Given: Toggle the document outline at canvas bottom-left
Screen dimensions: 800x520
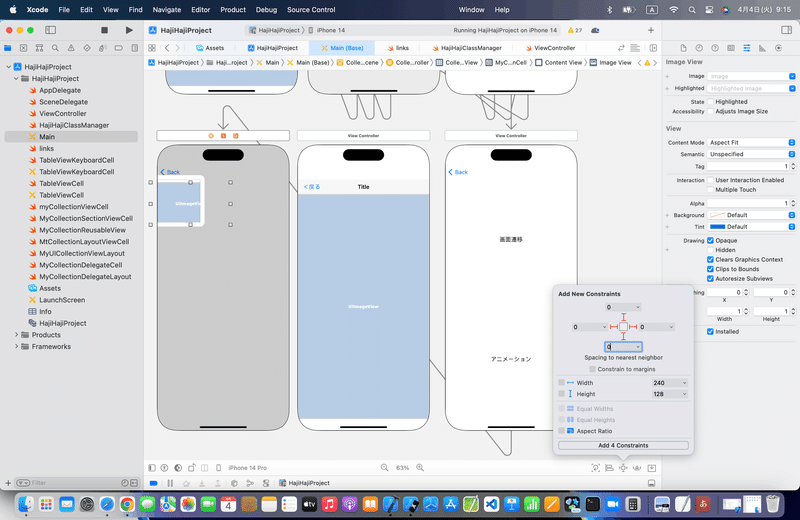Looking at the screenshot, I should coord(152,468).
